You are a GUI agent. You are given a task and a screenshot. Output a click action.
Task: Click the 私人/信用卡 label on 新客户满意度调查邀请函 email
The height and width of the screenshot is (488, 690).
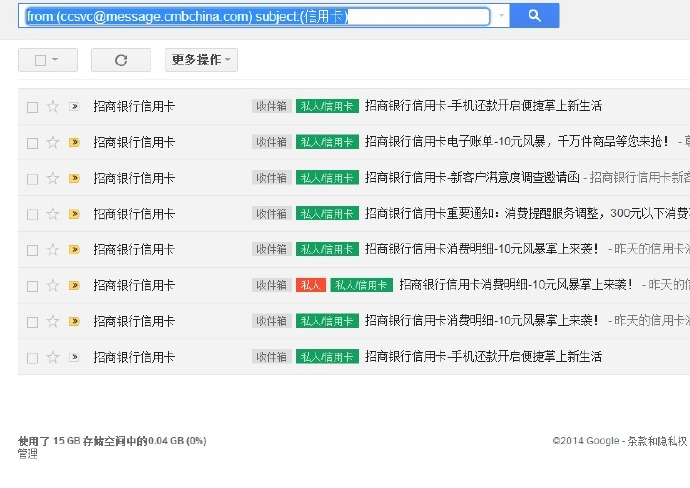(327, 178)
